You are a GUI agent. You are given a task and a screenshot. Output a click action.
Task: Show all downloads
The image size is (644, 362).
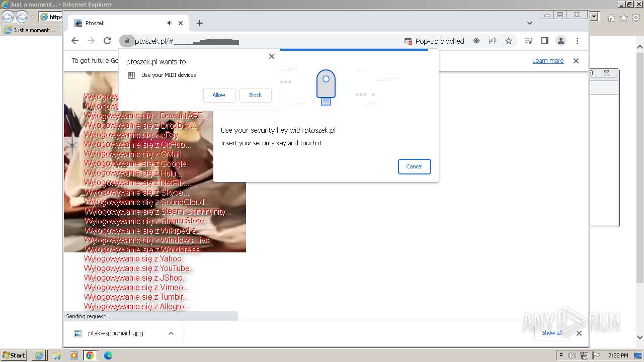pos(552,333)
